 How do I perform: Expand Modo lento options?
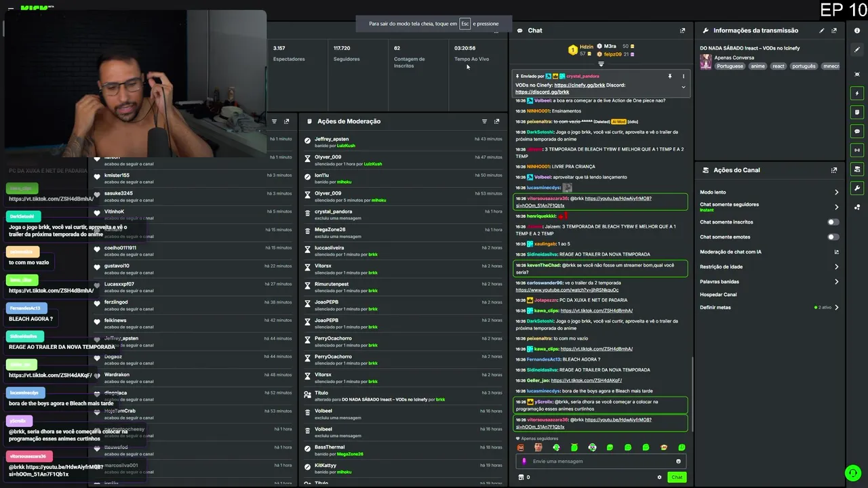coord(836,192)
